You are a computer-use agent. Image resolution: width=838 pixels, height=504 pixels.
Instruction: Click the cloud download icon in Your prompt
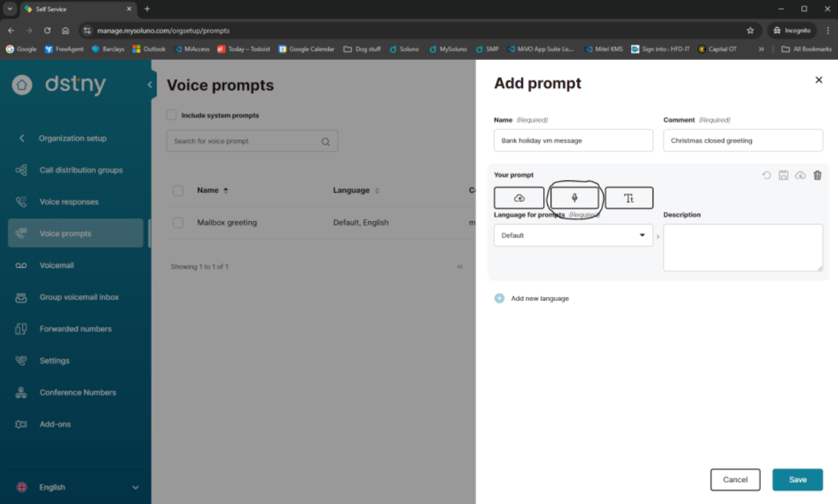pos(800,176)
